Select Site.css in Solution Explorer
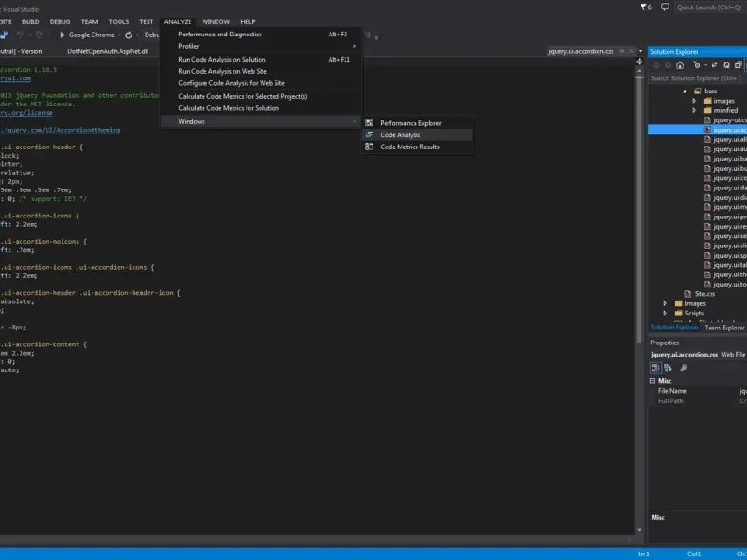The height and width of the screenshot is (560, 747). [x=705, y=293]
